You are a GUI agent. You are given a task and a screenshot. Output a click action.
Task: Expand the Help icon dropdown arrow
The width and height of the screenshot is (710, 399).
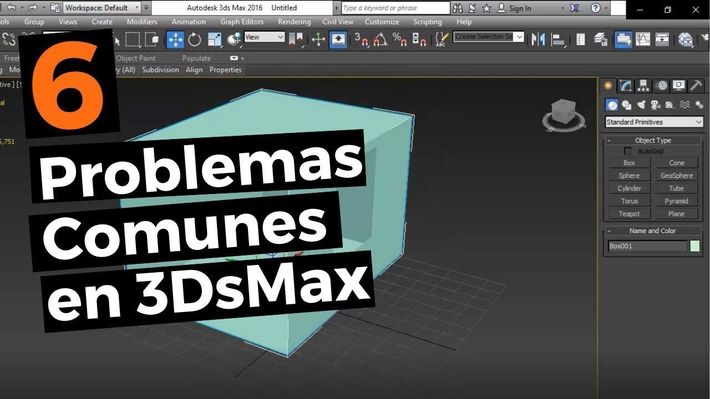(606, 9)
